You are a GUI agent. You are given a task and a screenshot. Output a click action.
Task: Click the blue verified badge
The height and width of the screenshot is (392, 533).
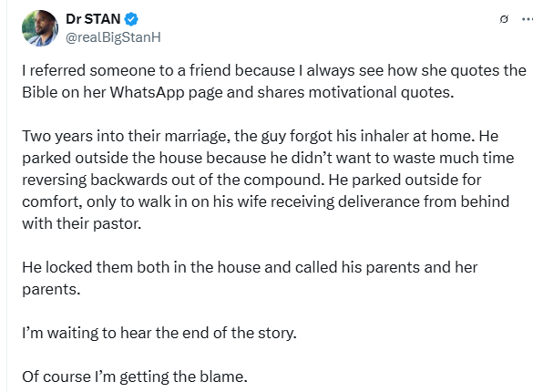pyautogui.click(x=131, y=19)
